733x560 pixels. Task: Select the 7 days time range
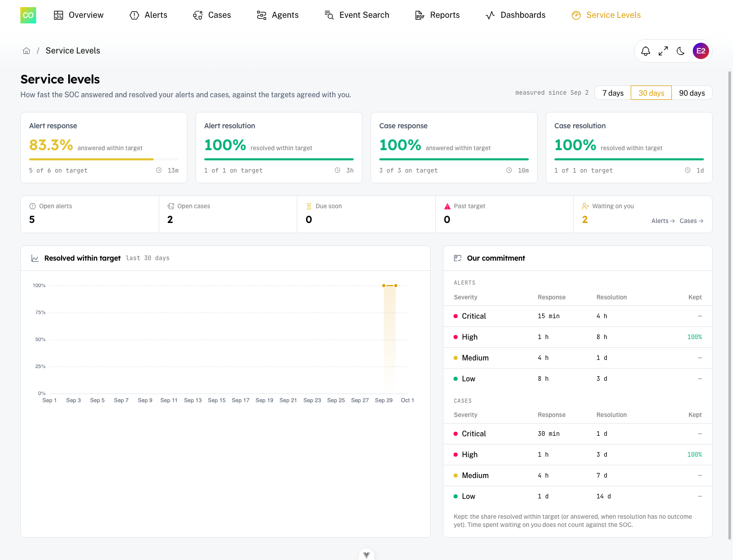613,93
